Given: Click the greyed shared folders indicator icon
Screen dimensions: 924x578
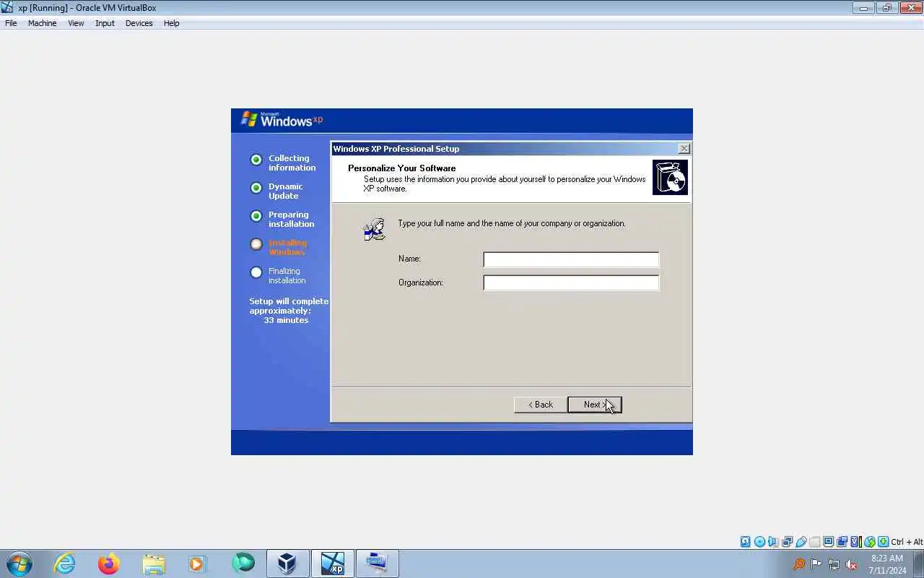Looking at the screenshot, I should tap(814, 542).
